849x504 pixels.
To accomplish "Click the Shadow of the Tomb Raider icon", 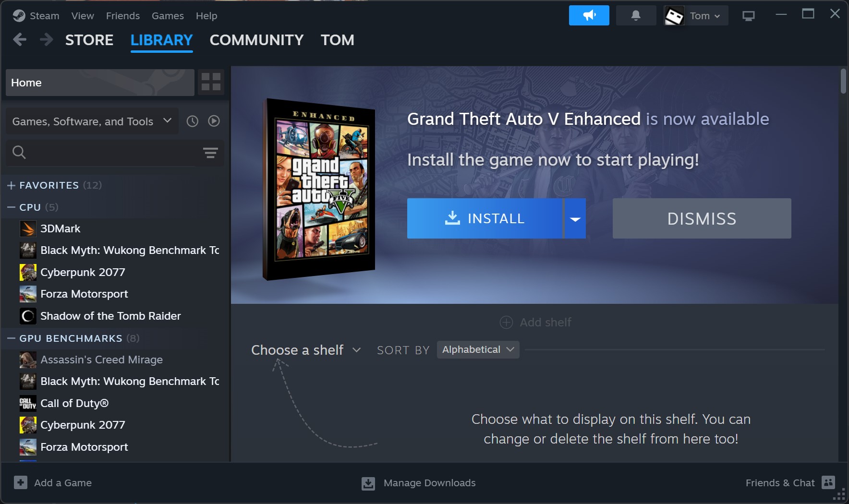I will [x=28, y=316].
